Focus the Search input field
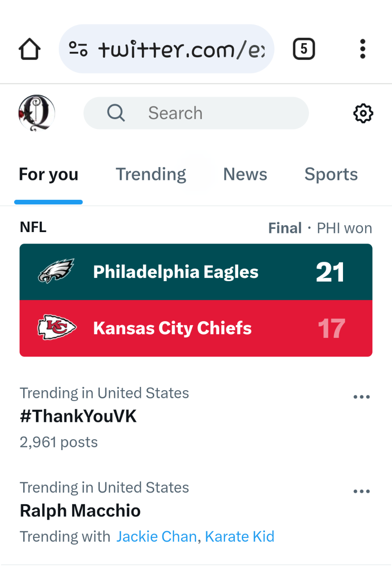This screenshot has width=392, height=575. [x=213, y=113]
